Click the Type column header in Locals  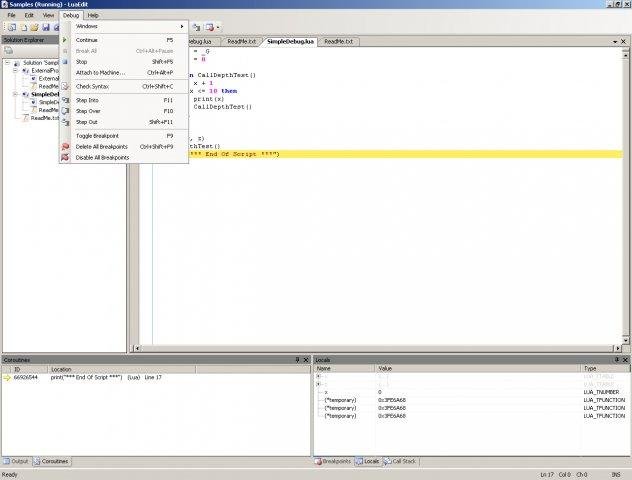(x=605, y=368)
